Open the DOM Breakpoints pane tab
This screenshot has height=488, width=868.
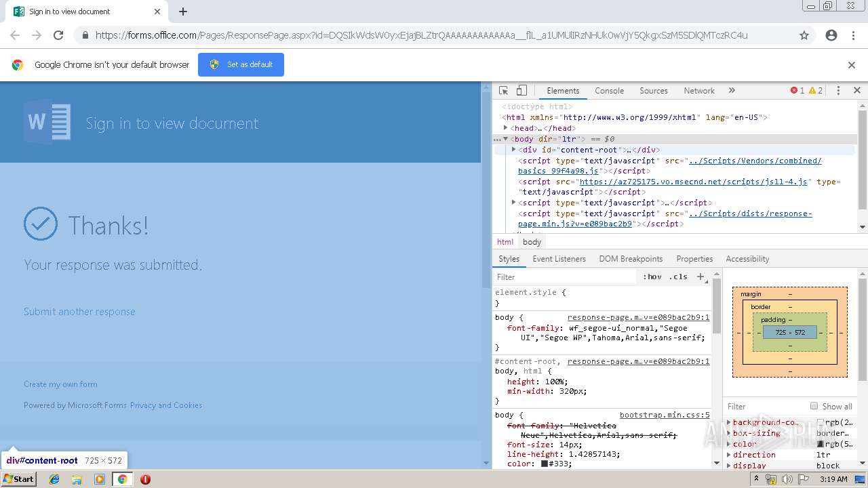631,259
